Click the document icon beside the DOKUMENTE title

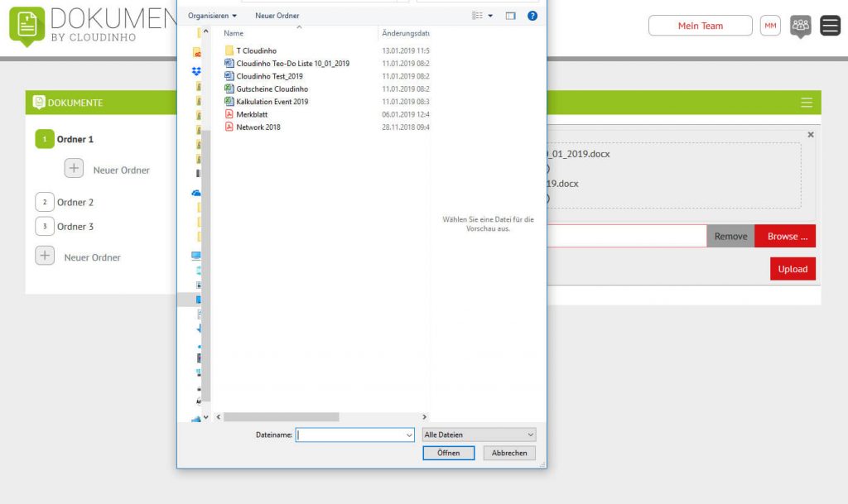[39, 102]
